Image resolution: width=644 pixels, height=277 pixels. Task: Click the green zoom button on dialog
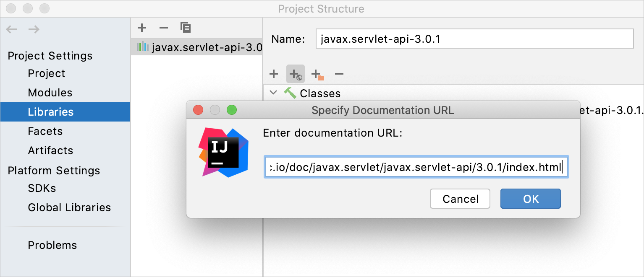pyautogui.click(x=232, y=110)
